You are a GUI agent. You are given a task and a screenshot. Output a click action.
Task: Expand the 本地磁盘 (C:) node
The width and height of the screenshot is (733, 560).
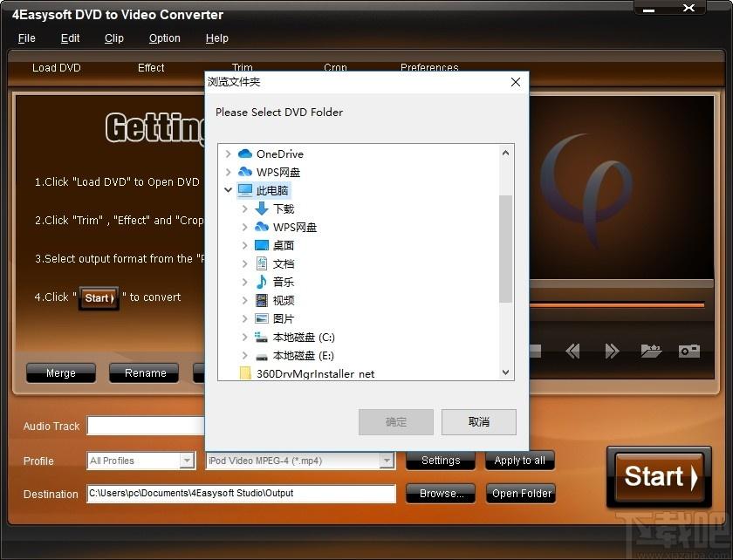(x=244, y=337)
